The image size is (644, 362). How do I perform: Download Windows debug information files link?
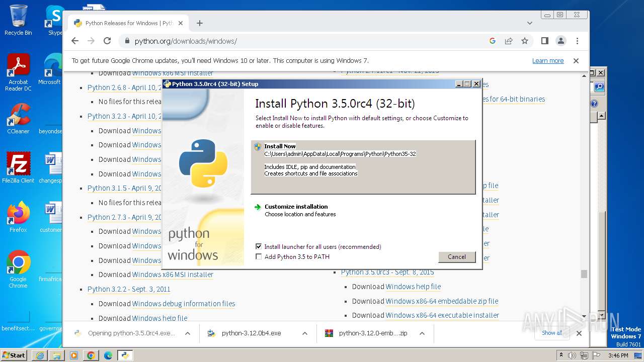(184, 304)
